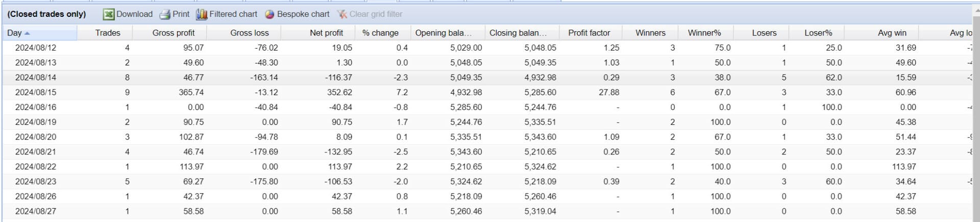This screenshot has height=222, width=980.
Task: Click the Profit factor column header
Action: click(x=589, y=33)
